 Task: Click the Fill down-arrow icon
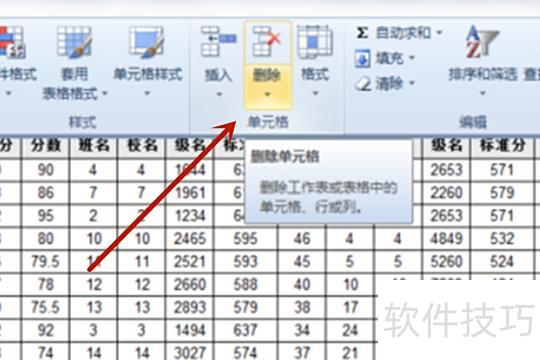point(363,59)
